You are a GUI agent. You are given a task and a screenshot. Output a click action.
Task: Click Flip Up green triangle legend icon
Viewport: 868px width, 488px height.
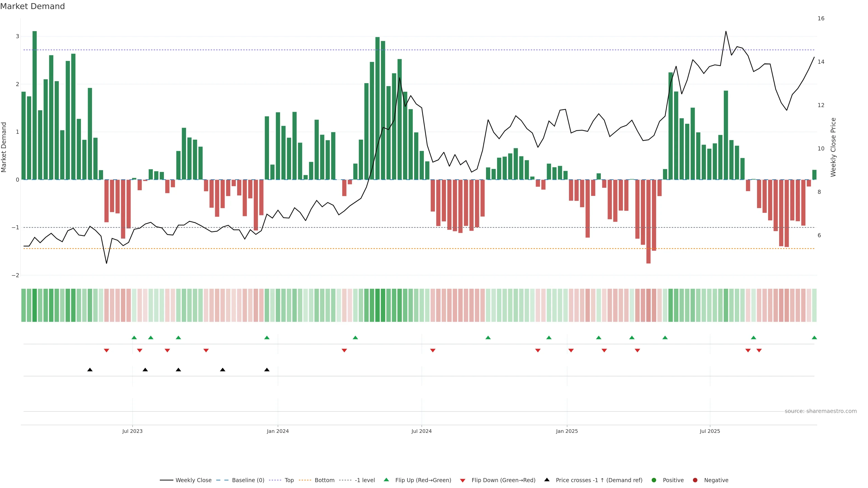(387, 480)
